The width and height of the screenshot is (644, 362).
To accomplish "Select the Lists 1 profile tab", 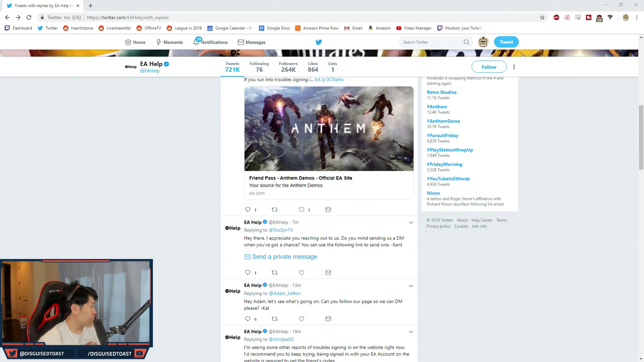I will pos(332,67).
